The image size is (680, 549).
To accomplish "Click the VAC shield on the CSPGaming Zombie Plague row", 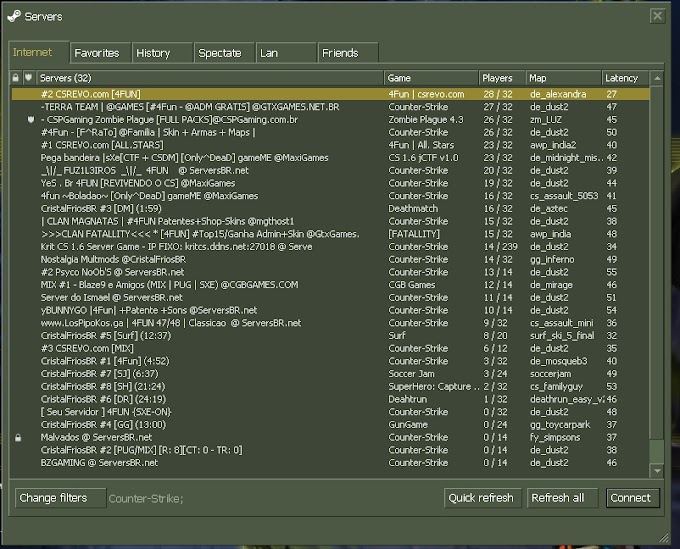I will point(30,119).
